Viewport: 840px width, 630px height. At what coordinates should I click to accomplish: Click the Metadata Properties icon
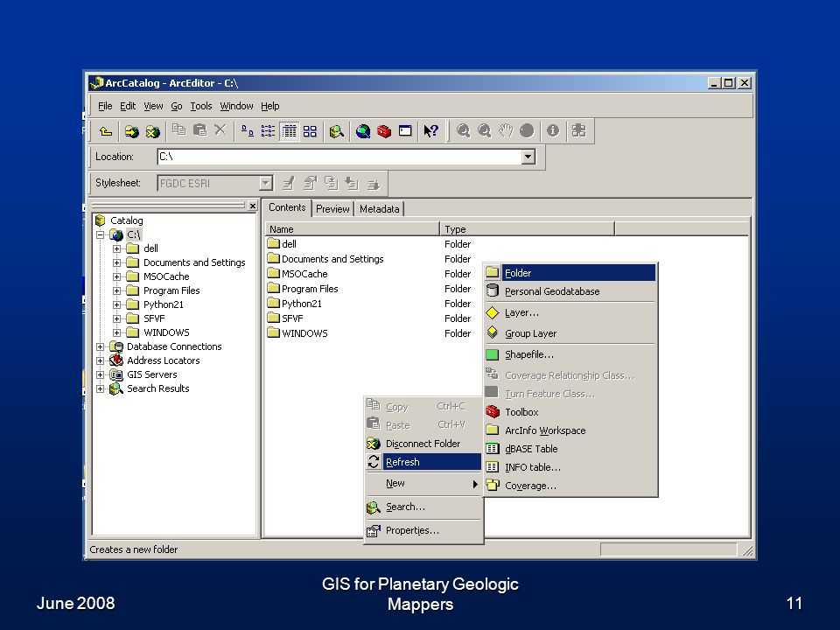pyautogui.click(x=310, y=184)
